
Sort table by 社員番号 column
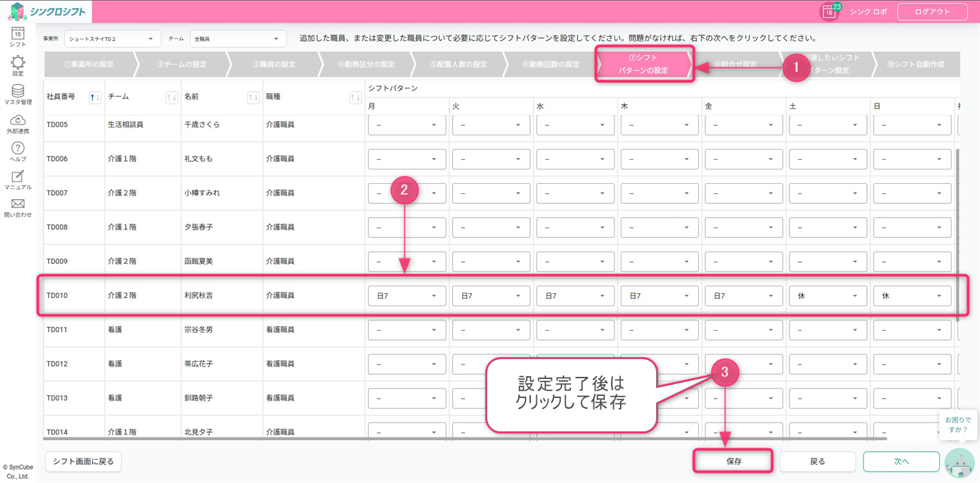click(95, 98)
